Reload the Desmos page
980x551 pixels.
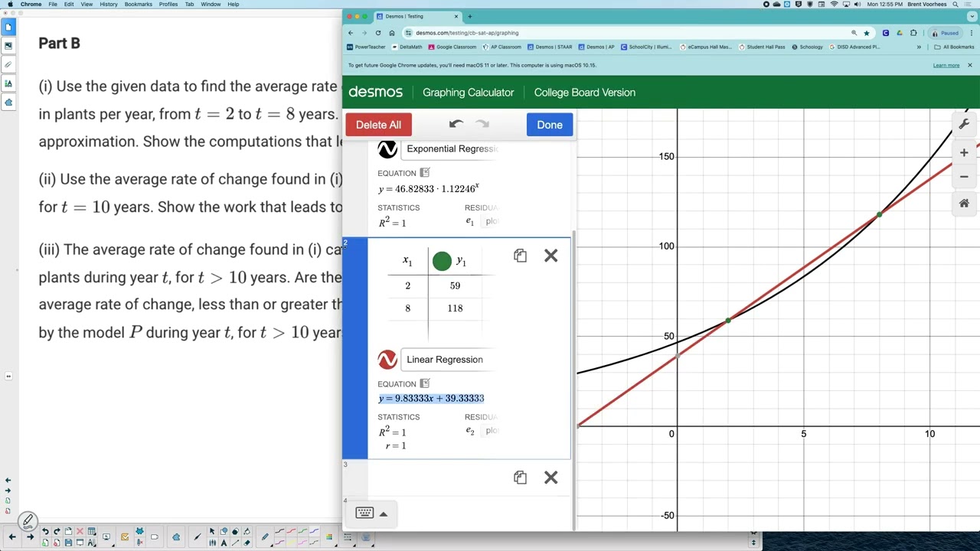tap(378, 33)
